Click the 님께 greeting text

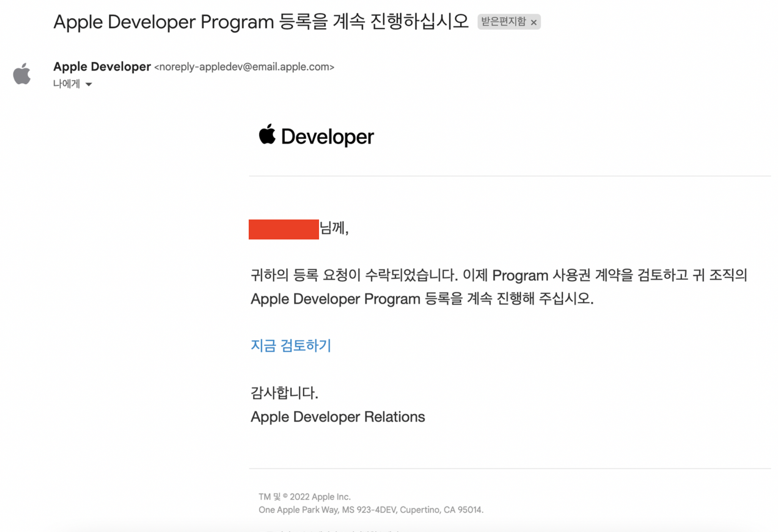tap(334, 228)
